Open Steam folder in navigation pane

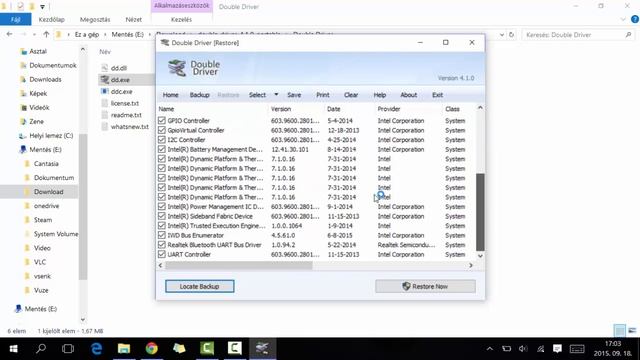click(x=43, y=220)
